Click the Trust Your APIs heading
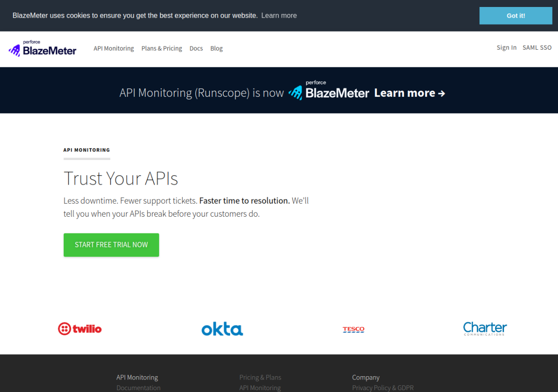The image size is (558, 392). [x=121, y=179]
